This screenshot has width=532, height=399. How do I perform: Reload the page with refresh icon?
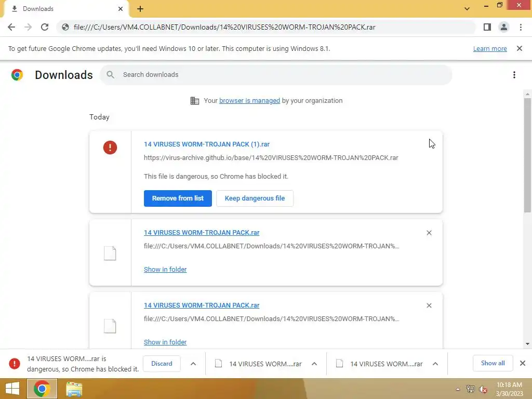coord(45,27)
